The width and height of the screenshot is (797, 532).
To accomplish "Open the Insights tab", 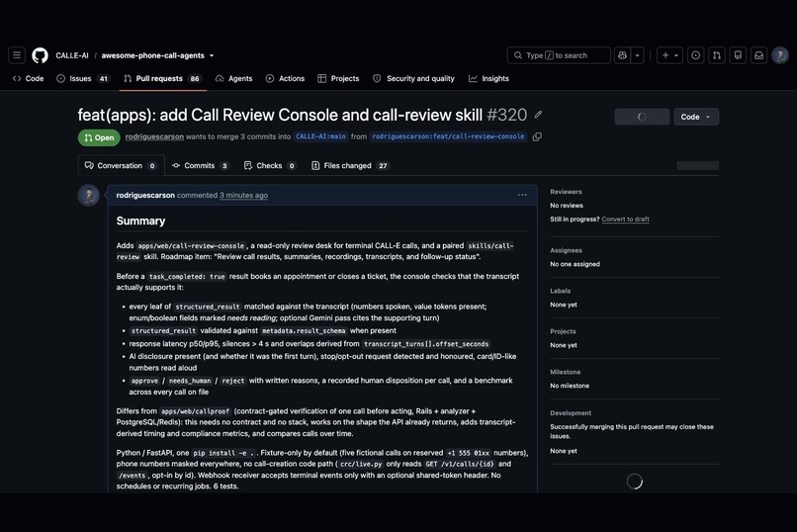I will [x=488, y=79].
